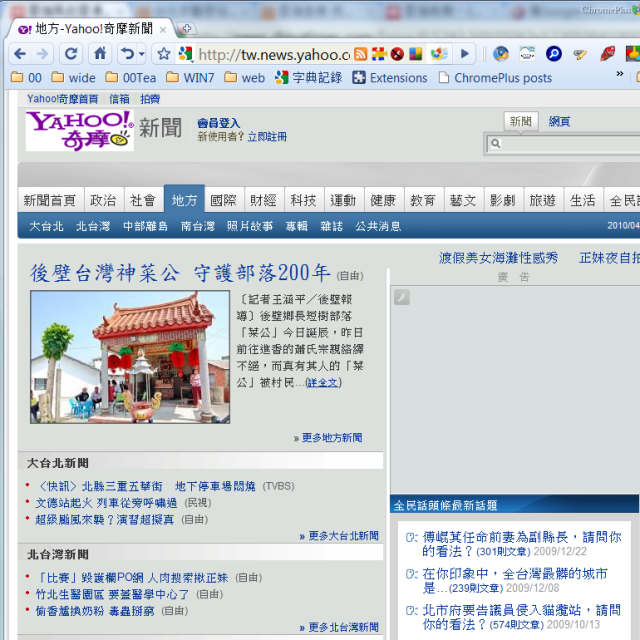Click the RSS feed icon in address bar

pyautogui.click(x=360, y=54)
